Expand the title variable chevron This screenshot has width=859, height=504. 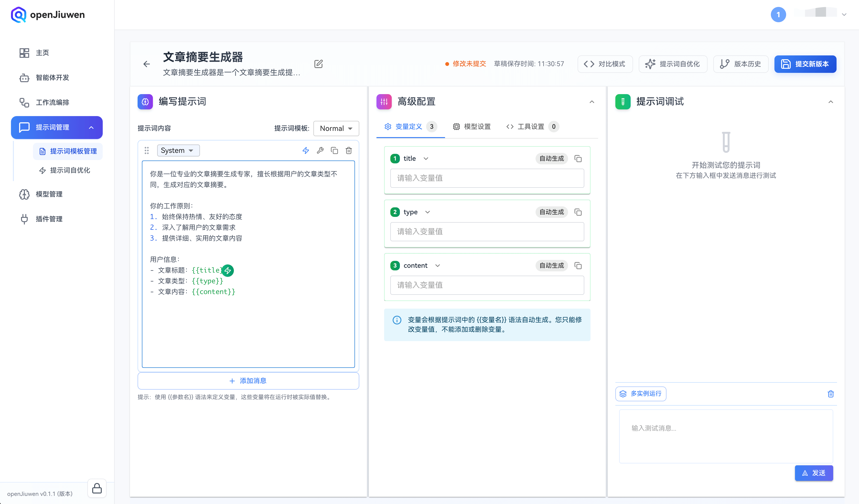(x=426, y=159)
